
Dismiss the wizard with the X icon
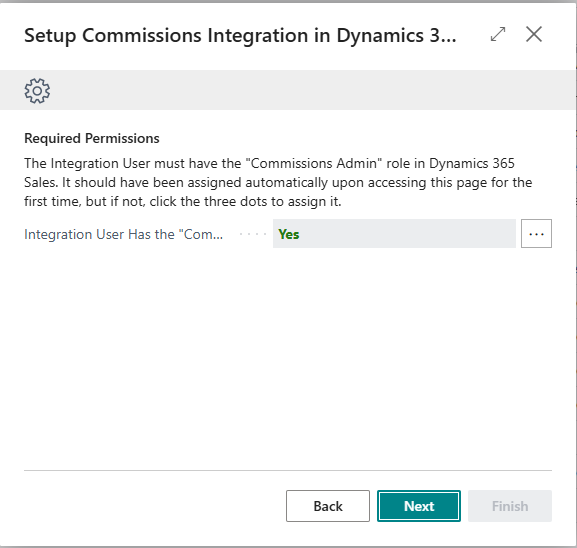pos(534,34)
